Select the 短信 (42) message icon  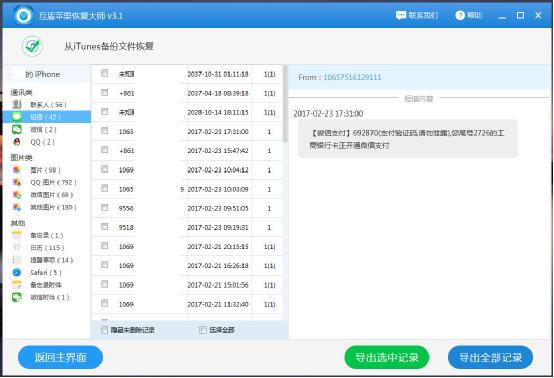point(17,117)
